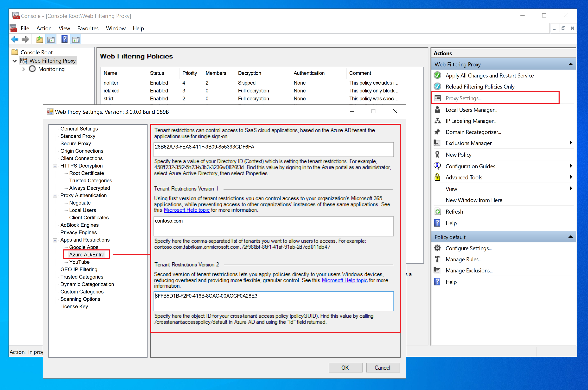Image resolution: width=588 pixels, height=390 pixels.
Task: Expand the View submenu arrow in Actions
Action: [x=571, y=189]
